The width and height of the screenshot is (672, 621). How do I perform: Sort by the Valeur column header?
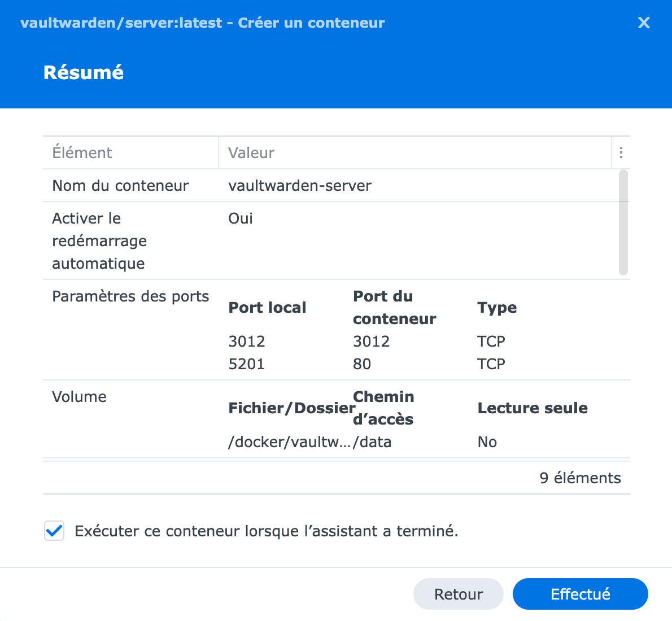coord(415,152)
